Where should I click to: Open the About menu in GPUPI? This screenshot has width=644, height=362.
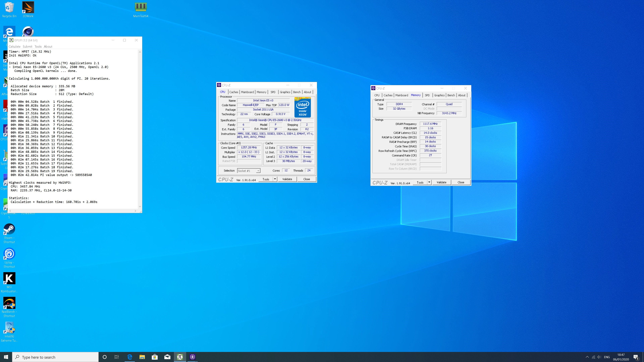coord(48,46)
